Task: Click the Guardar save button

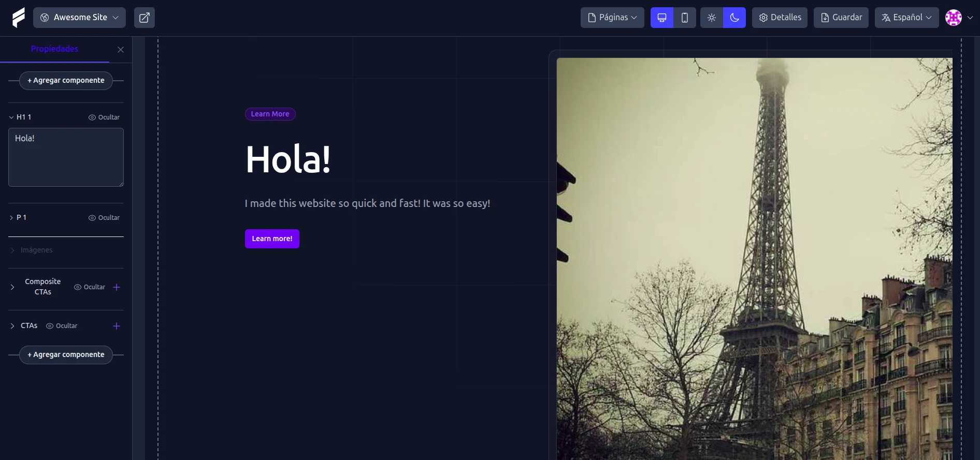Action: point(841,18)
